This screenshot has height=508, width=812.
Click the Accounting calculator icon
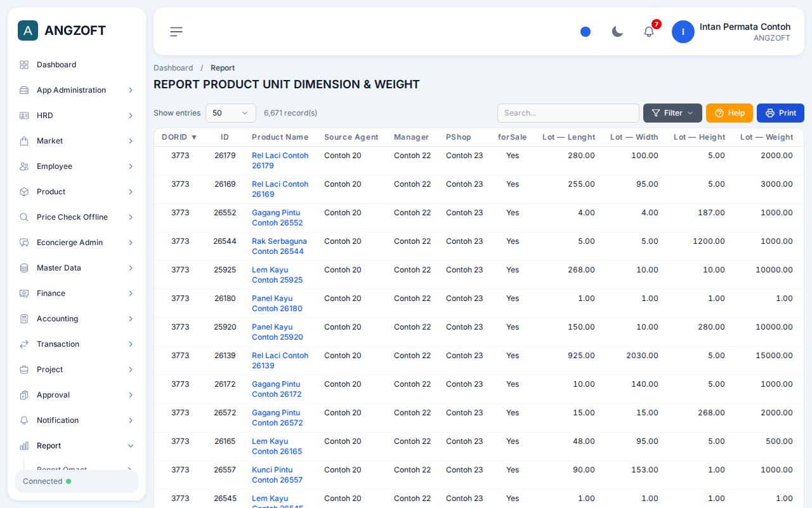coord(24,319)
